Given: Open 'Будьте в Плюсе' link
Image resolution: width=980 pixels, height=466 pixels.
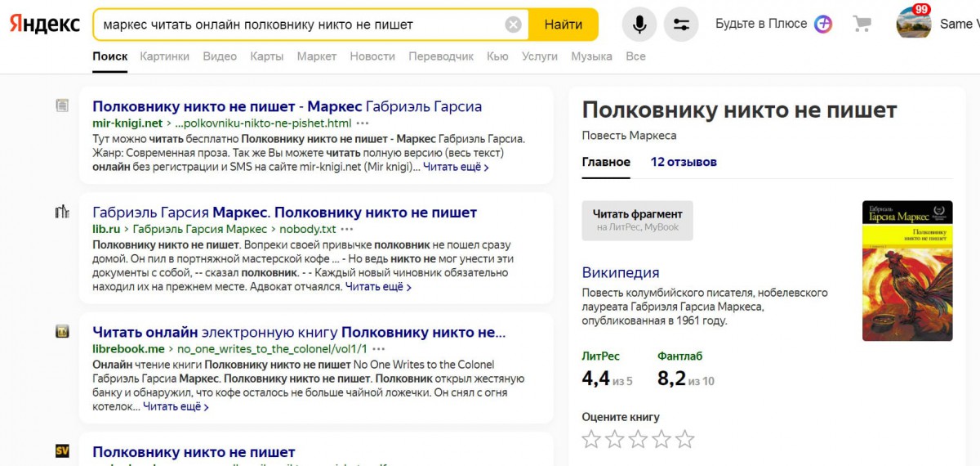Looking at the screenshot, I should [x=761, y=24].
